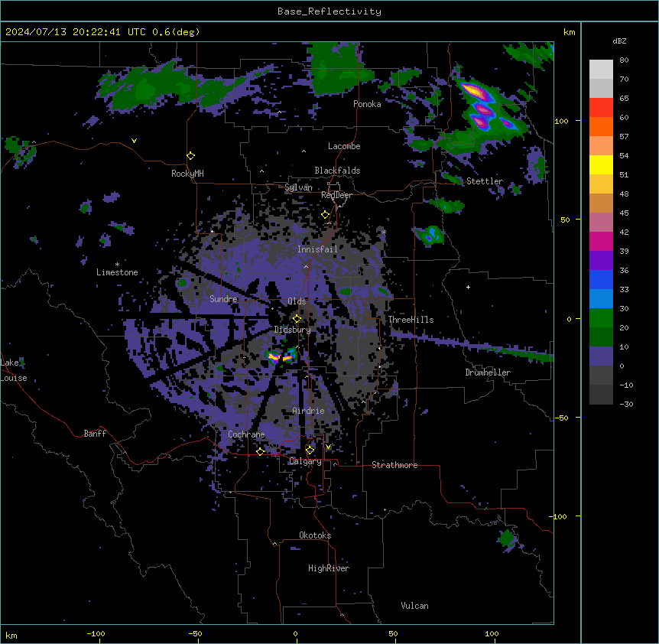Select the purple 36–39 dBZ legend swatch
The width and height of the screenshot is (659, 644).
coord(601,261)
